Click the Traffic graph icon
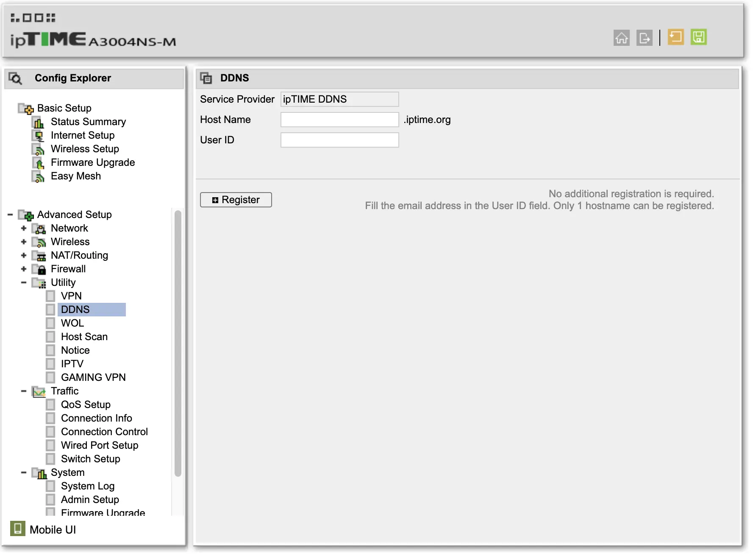 click(39, 391)
